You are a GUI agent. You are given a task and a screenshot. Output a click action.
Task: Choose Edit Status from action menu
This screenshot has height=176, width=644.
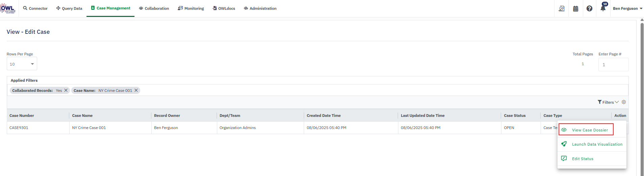coord(583,159)
